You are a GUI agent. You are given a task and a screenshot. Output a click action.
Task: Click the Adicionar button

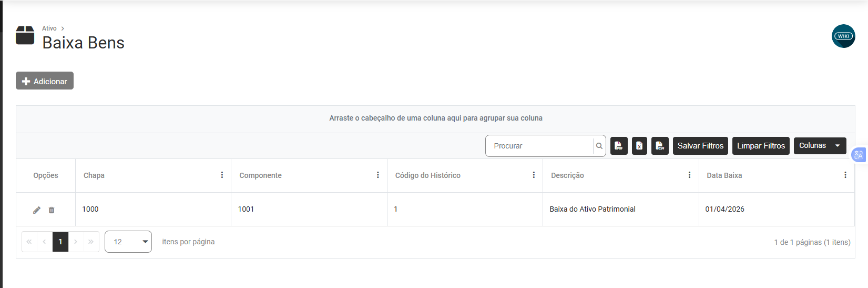pos(45,81)
